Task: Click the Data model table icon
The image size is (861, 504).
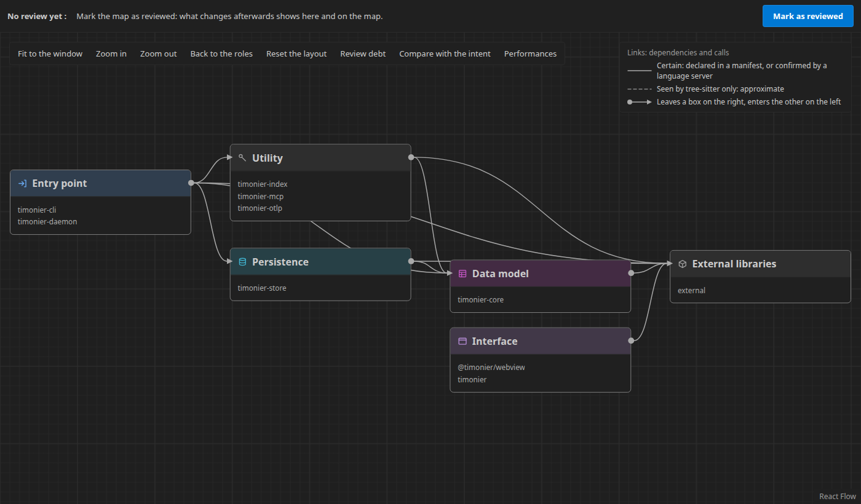Action: pos(462,274)
